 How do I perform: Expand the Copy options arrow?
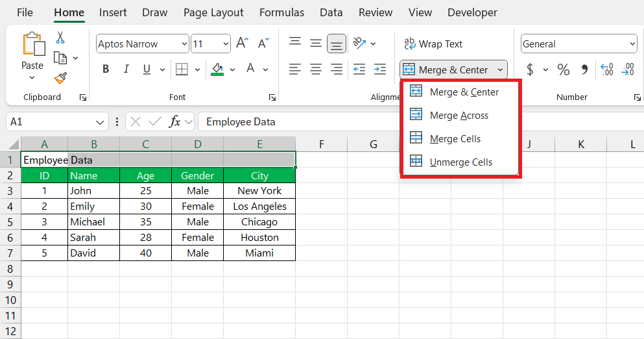pos(76,58)
